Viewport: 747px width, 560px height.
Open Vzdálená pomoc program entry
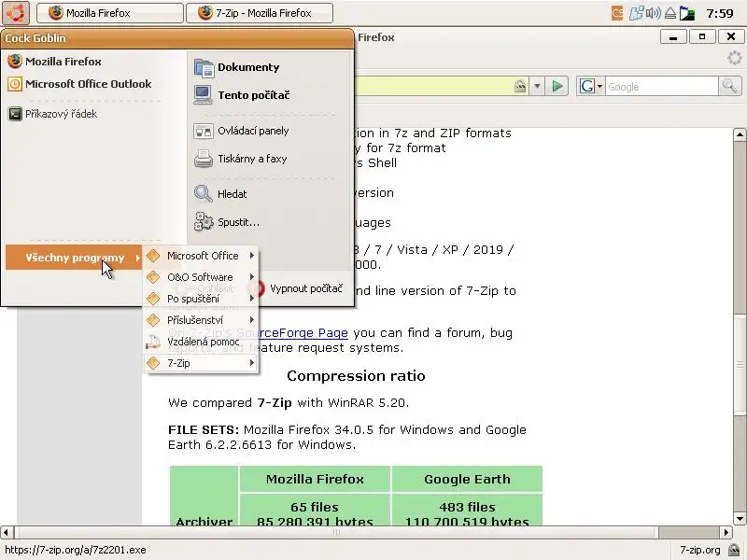pos(201,342)
